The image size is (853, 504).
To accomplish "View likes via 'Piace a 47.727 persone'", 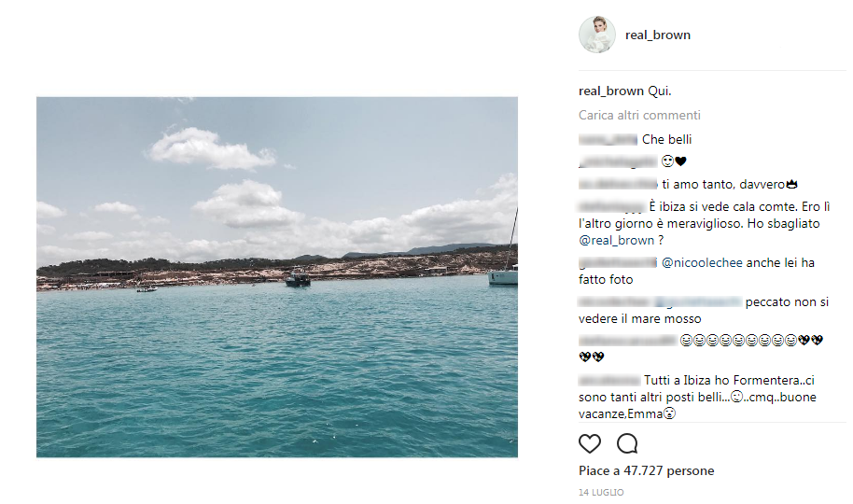I will point(646,471).
